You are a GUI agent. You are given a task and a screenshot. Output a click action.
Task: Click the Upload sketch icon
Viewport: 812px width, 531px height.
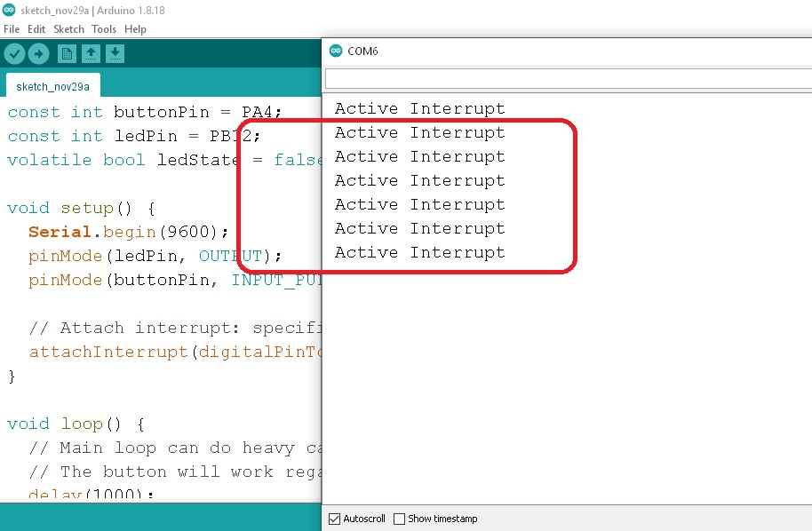click(38, 53)
